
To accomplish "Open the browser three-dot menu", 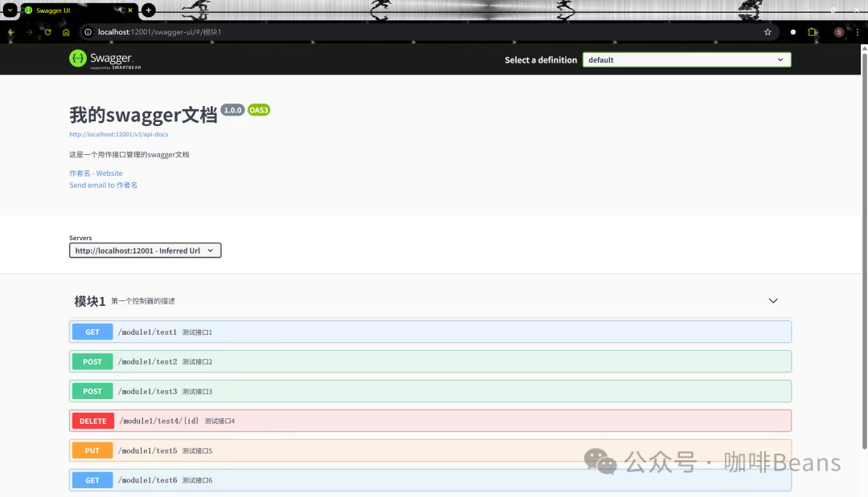I will (x=859, y=32).
